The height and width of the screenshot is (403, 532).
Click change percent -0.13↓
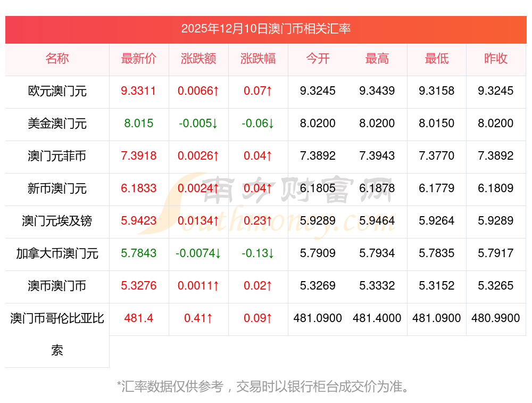coord(258,253)
